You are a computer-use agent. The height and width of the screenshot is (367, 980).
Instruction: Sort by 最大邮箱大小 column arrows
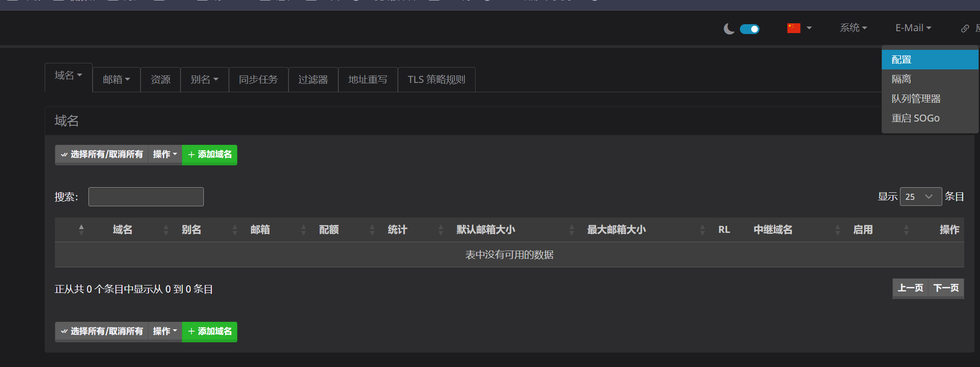pos(702,230)
